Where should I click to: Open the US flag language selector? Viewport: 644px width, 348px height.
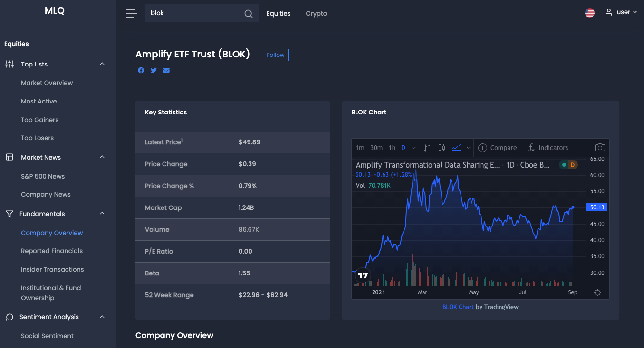coord(590,13)
